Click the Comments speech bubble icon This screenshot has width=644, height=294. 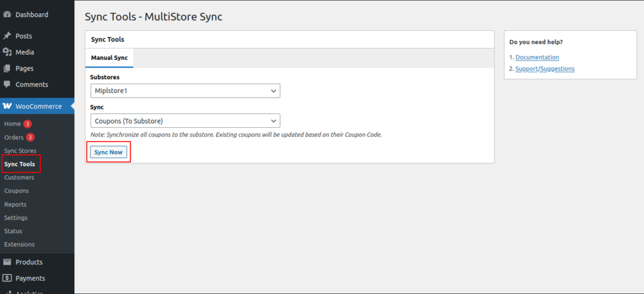tap(7, 84)
